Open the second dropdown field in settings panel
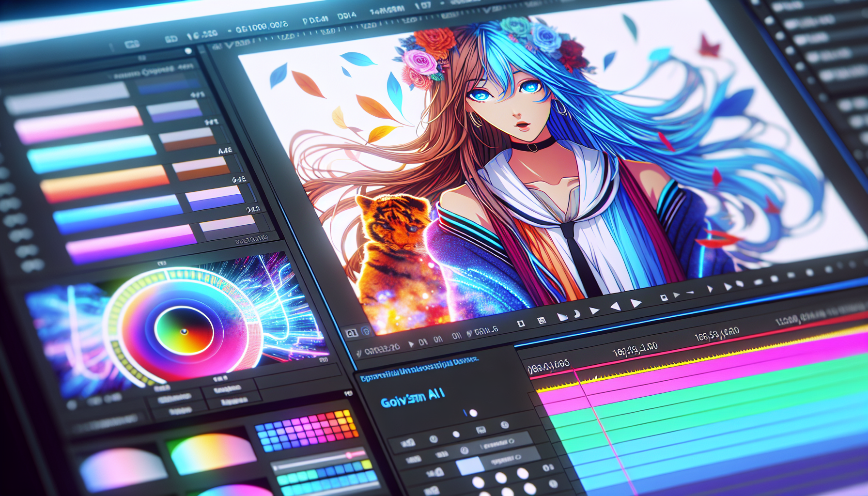Screen dimensions: 868x496 click(x=506, y=458)
